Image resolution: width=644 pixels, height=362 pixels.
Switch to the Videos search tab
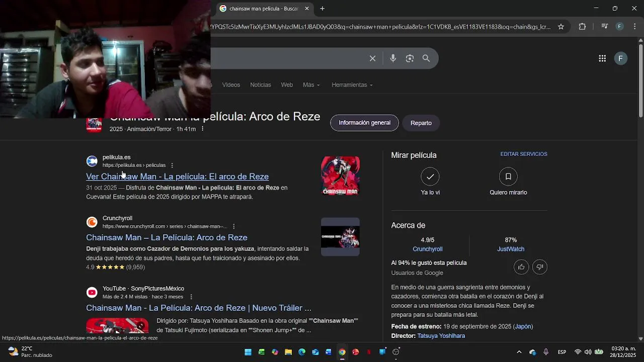[x=231, y=85]
